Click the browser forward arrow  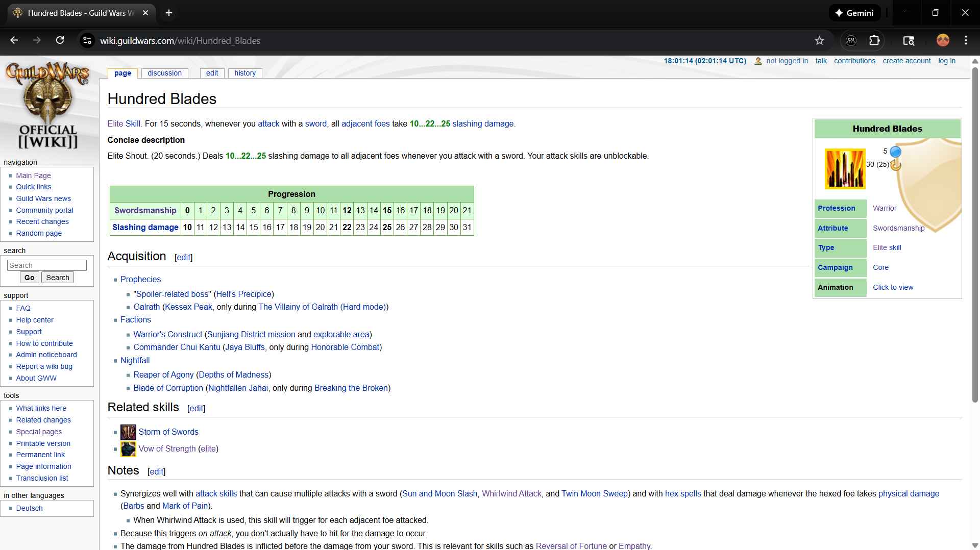[37, 40]
